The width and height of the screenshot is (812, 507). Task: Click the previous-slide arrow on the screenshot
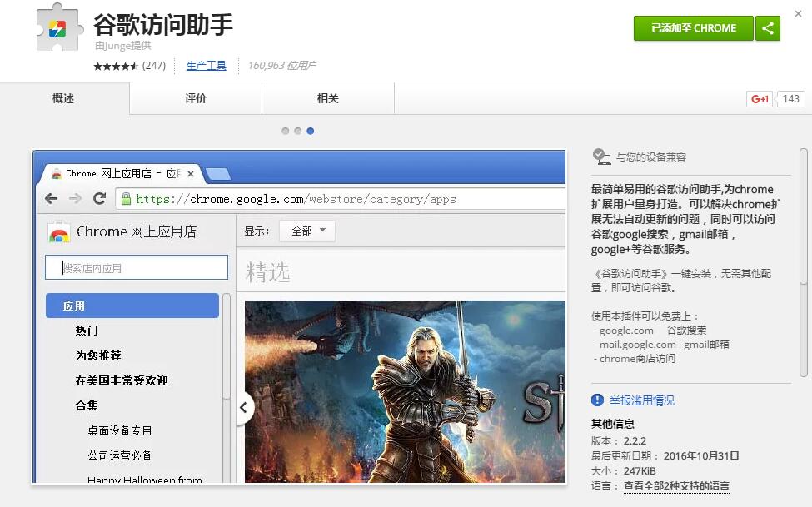pos(244,408)
